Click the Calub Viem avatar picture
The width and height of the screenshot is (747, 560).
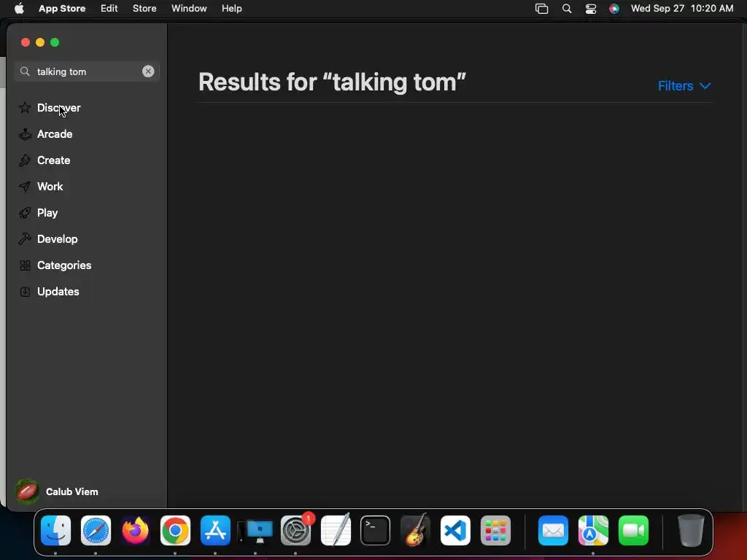point(27,491)
